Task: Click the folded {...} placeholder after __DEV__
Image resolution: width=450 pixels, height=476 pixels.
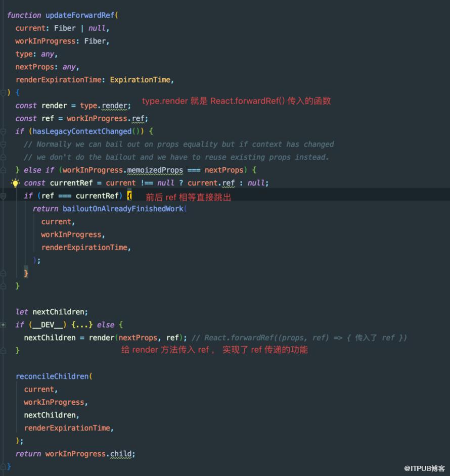Action: point(82,325)
